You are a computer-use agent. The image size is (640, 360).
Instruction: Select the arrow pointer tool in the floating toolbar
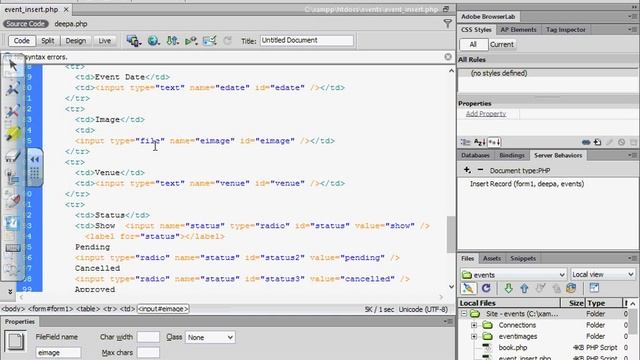click(12, 65)
